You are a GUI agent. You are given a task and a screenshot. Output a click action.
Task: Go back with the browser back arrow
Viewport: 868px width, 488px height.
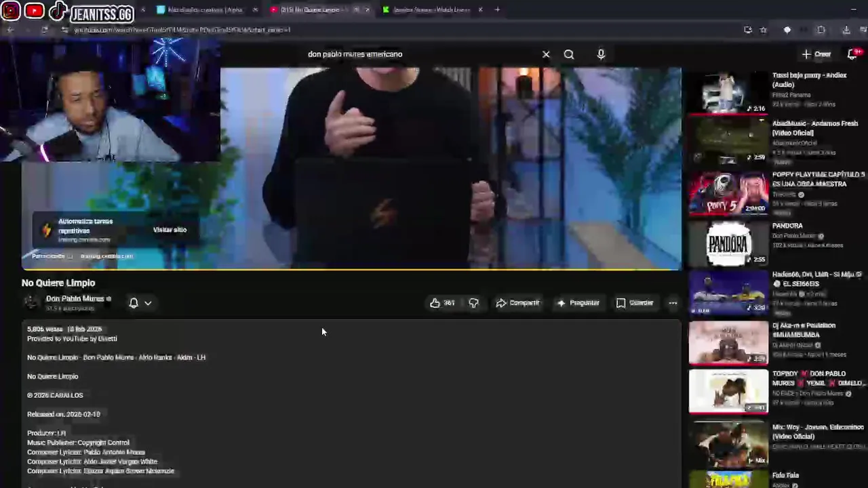10,30
